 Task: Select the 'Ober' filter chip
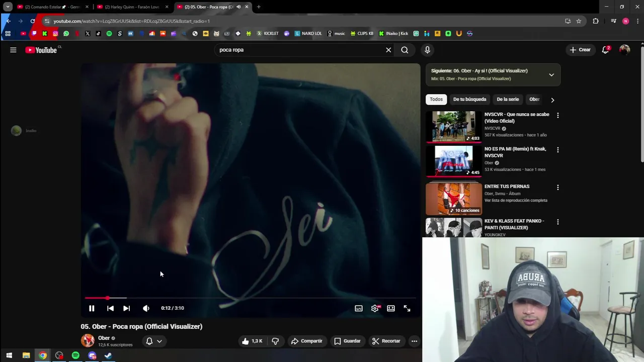tap(534, 100)
